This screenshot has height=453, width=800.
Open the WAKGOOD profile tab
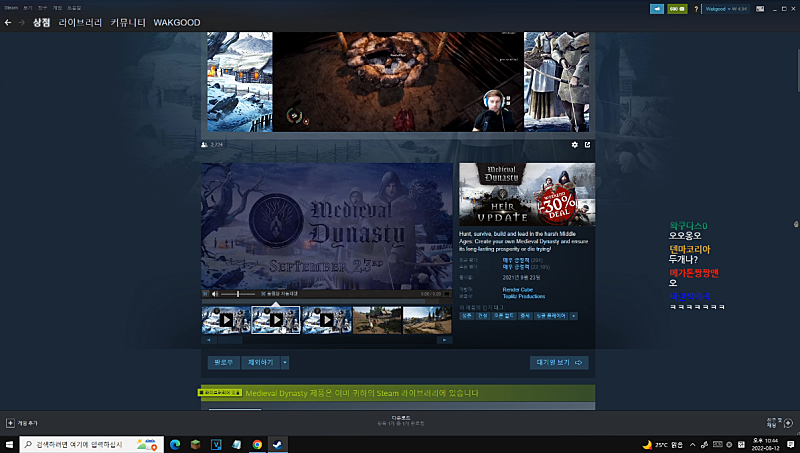point(177,22)
